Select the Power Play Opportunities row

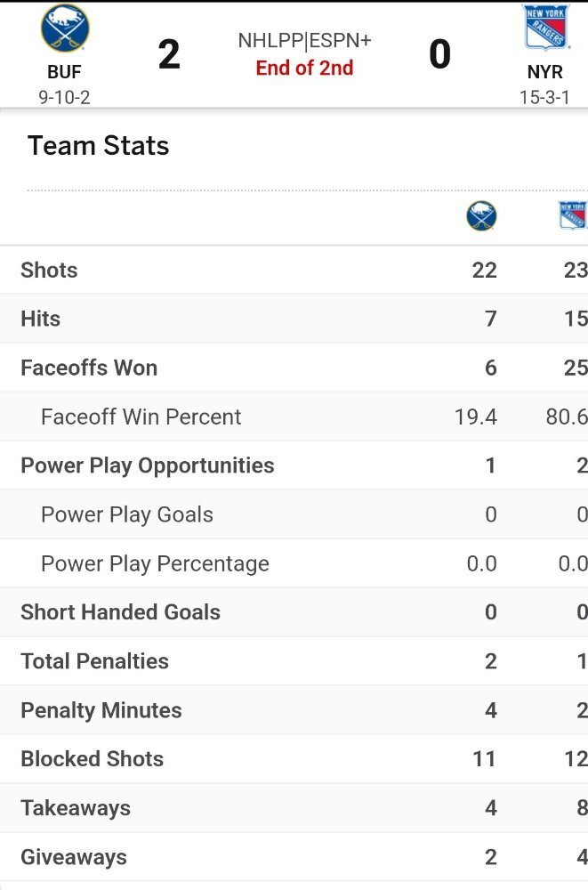tap(294, 465)
